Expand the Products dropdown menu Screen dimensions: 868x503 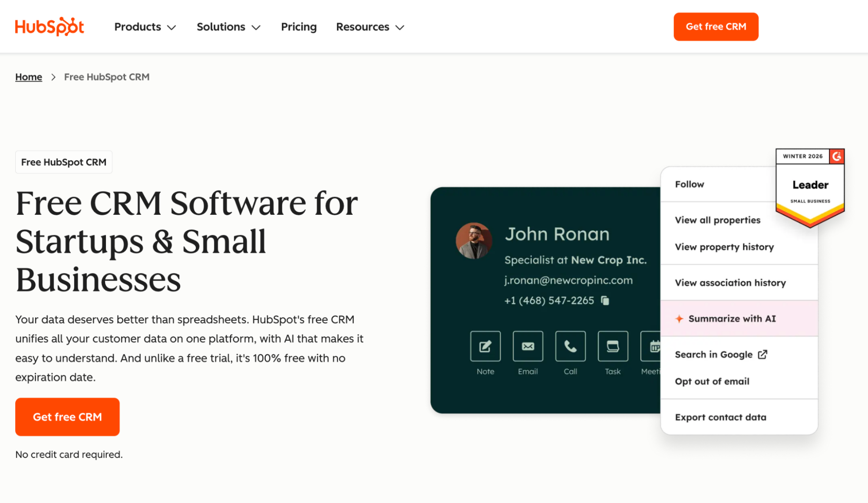pyautogui.click(x=145, y=27)
